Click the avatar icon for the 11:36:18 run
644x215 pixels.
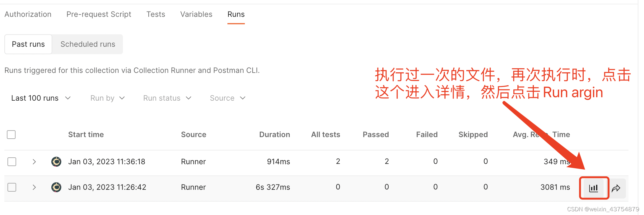tap(56, 162)
